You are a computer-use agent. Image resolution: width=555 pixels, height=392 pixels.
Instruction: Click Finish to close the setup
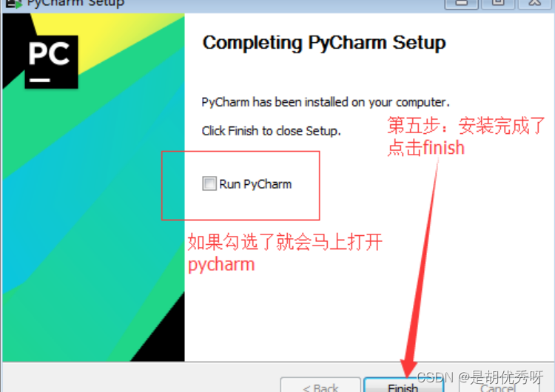tap(403, 385)
